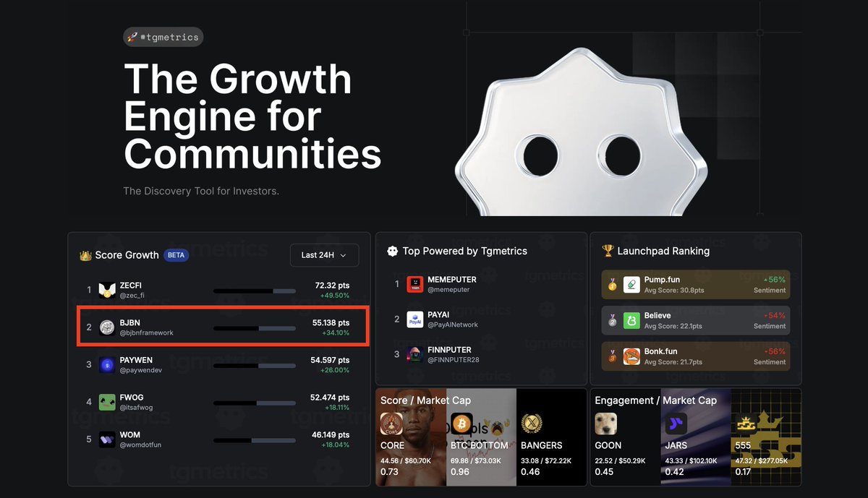The width and height of the screenshot is (868, 498).
Task: Click the gold medal icon beside Pump.fun
Action: coord(613,285)
